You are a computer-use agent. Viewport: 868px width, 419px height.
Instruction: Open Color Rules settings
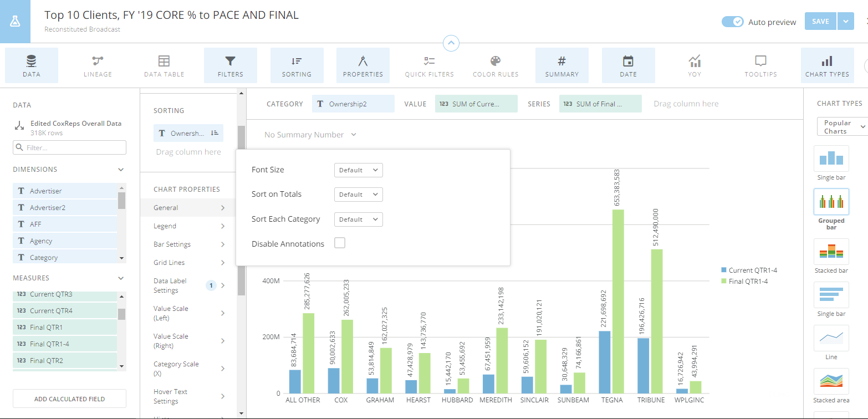coord(495,65)
